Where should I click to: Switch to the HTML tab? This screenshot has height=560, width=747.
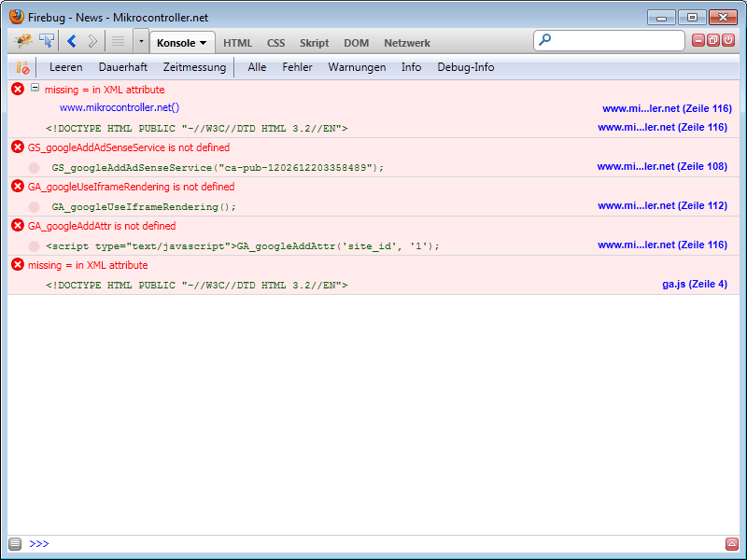[238, 43]
